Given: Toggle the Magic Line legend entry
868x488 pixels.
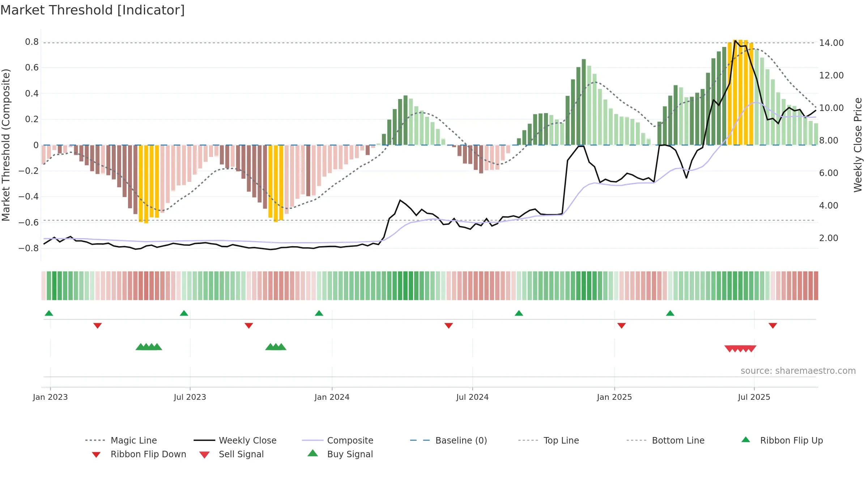Looking at the screenshot, I should click(121, 440).
